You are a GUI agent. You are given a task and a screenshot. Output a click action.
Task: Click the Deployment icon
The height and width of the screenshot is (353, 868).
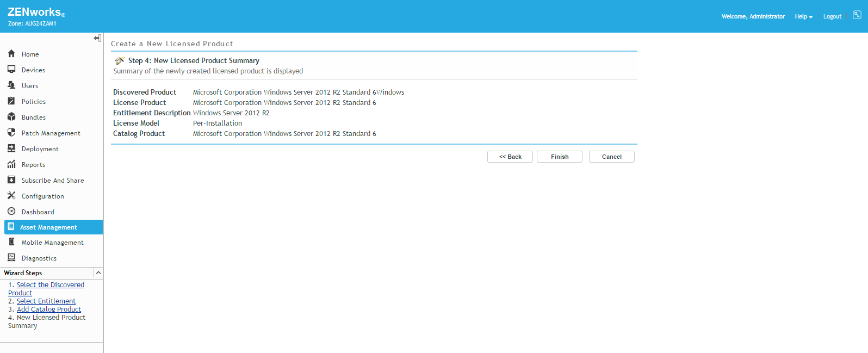click(11, 148)
